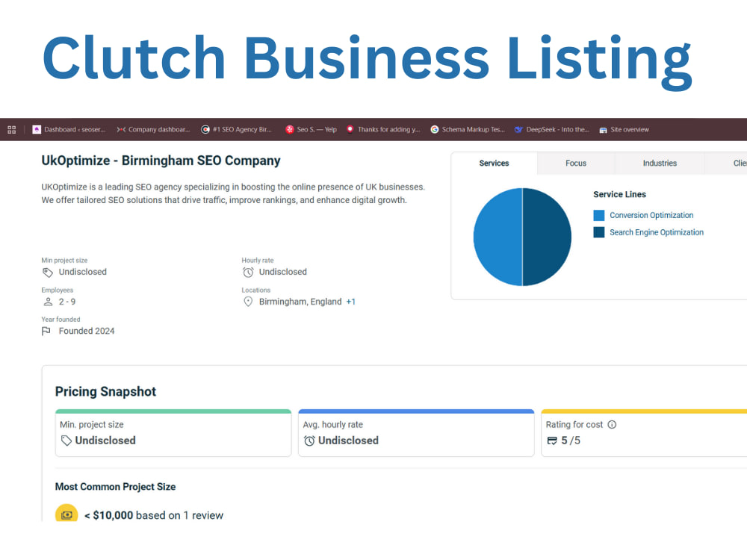Click the hourly rate clock icon
The height and width of the screenshot is (560, 747).
tap(248, 273)
